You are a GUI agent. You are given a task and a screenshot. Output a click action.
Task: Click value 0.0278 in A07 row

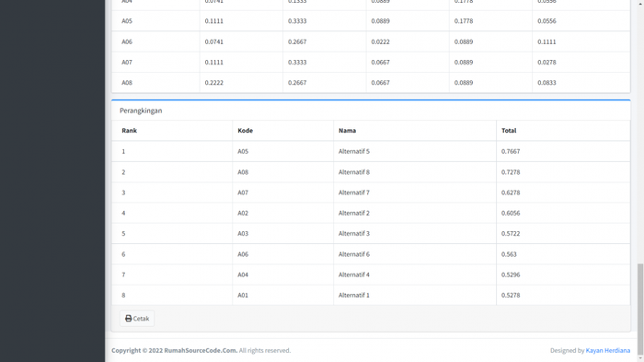pos(546,62)
